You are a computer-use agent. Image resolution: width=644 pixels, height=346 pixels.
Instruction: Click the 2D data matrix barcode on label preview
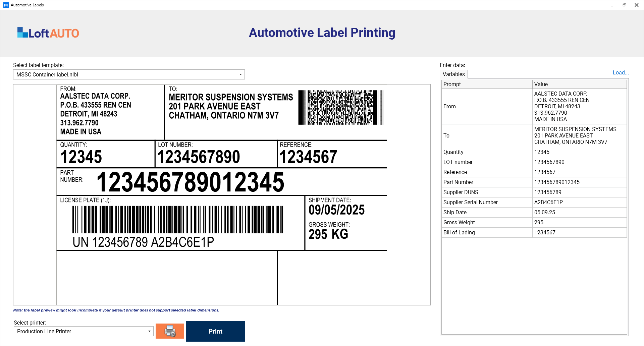click(341, 107)
